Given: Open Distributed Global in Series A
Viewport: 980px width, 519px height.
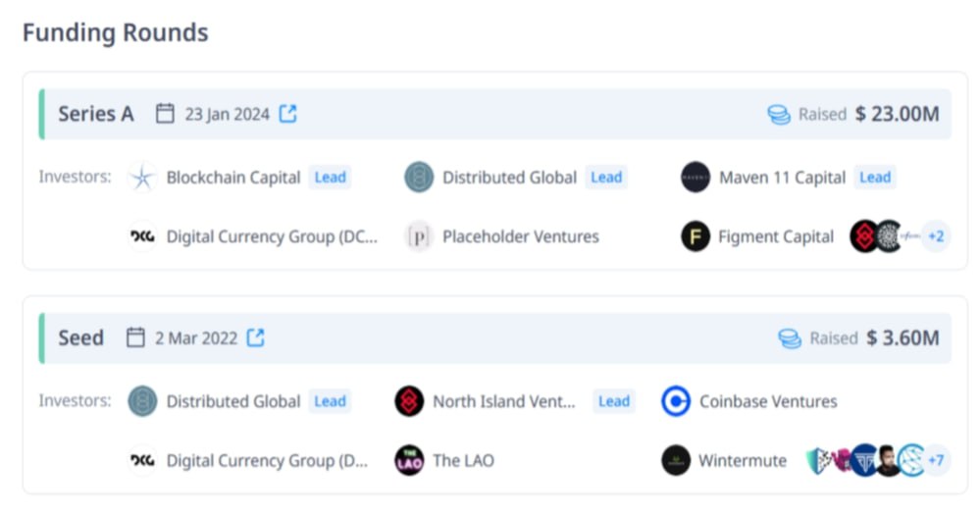Looking at the screenshot, I should pos(509,178).
